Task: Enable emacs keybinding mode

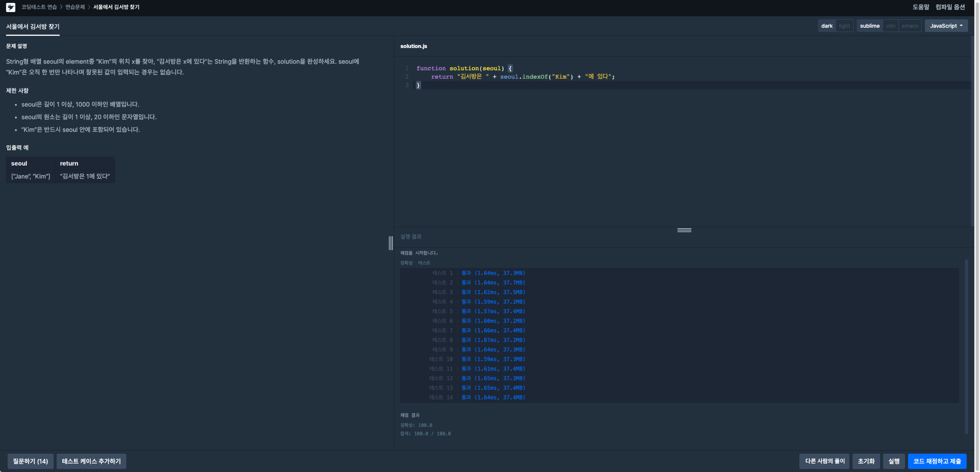Action: (x=910, y=26)
